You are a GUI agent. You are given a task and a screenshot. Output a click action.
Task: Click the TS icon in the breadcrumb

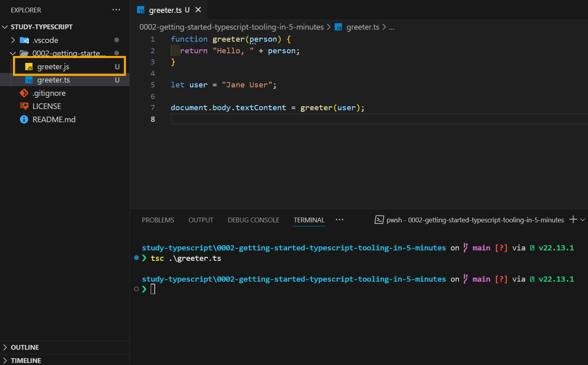[339, 27]
